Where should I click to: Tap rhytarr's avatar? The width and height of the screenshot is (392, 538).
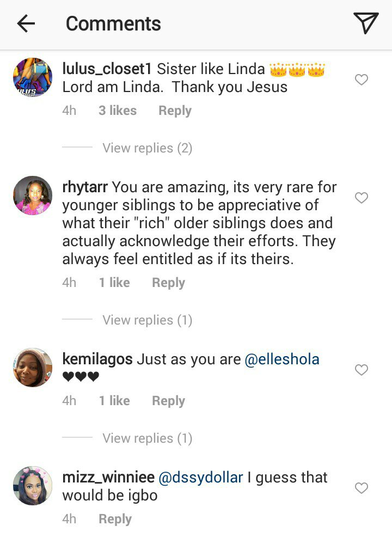point(33,195)
